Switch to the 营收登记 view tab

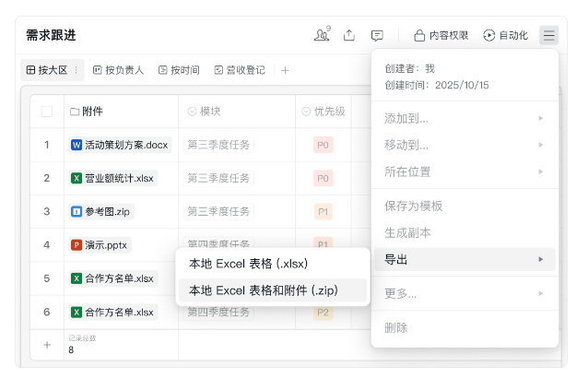(x=239, y=70)
